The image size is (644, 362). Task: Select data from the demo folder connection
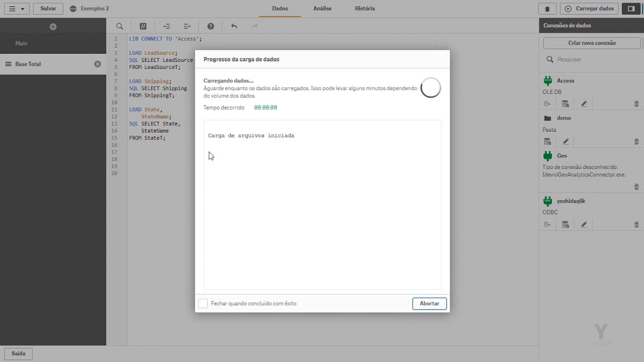547,142
